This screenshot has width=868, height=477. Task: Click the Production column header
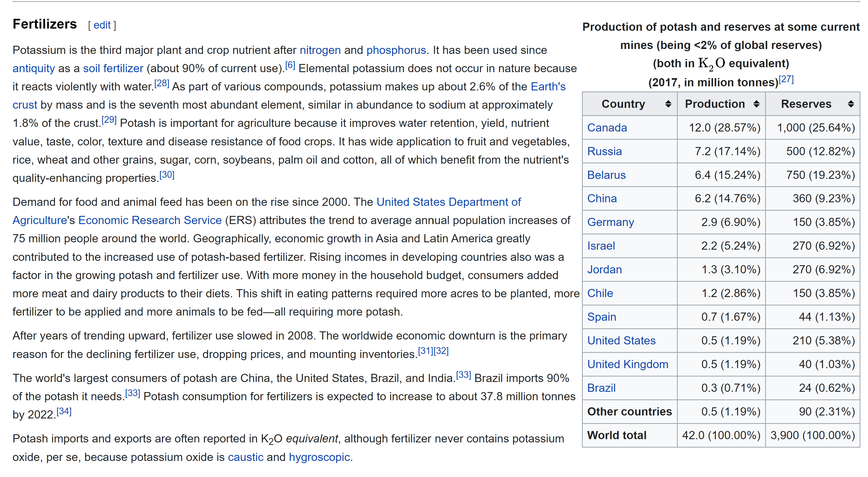[x=721, y=104]
